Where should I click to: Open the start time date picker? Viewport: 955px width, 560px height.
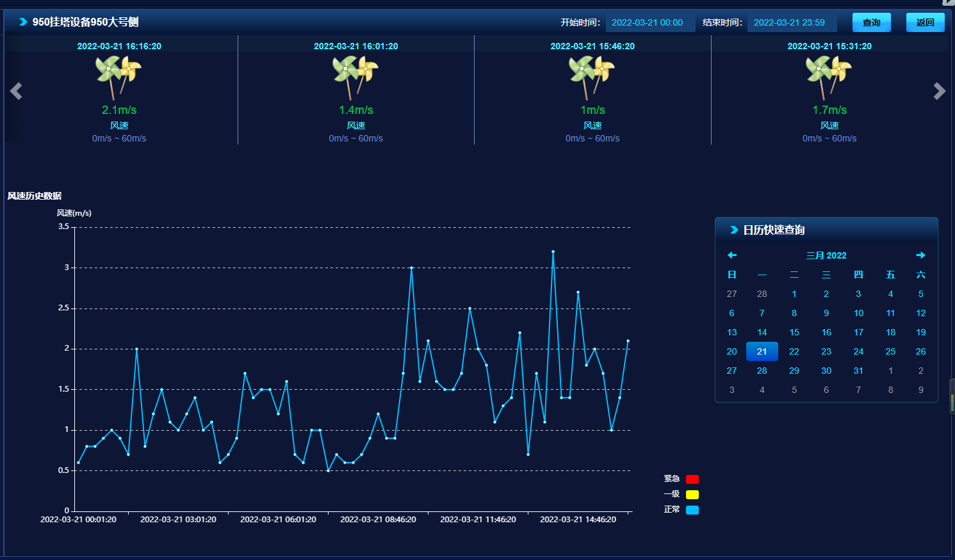pyautogui.click(x=649, y=22)
